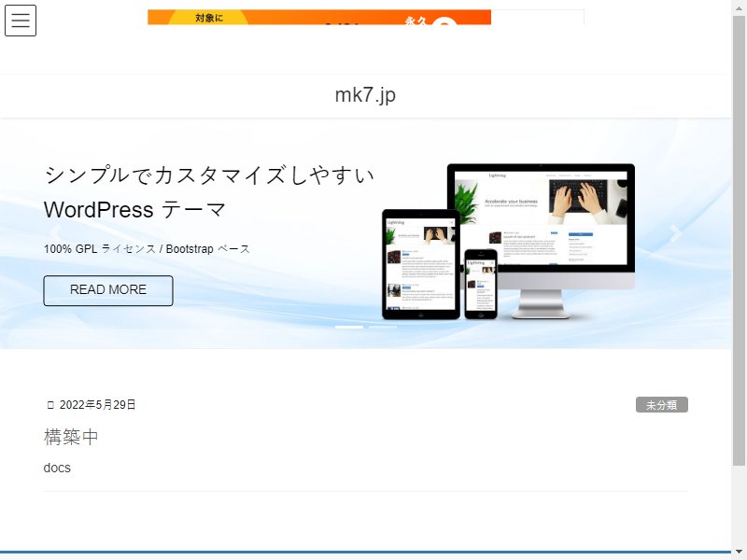Click the READ MORE button
This screenshot has height=560, width=747.
[x=108, y=290]
